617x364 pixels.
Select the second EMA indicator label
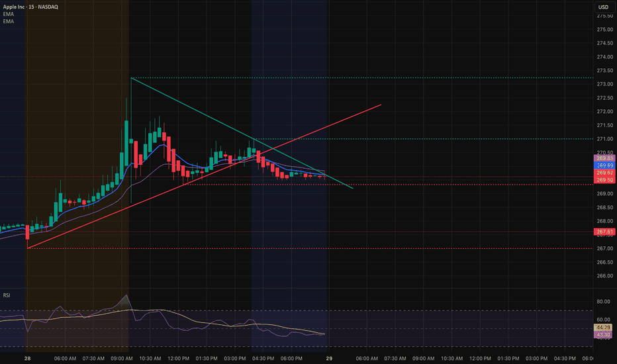8,21
